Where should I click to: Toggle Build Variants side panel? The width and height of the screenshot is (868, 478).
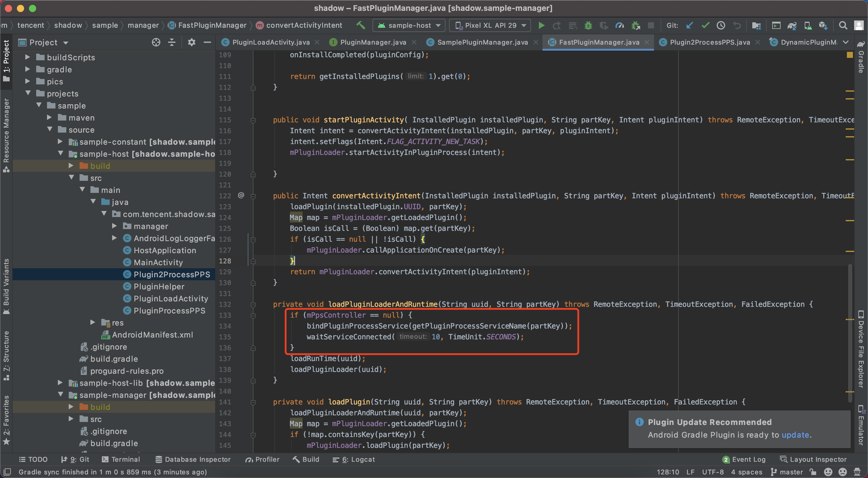6,287
